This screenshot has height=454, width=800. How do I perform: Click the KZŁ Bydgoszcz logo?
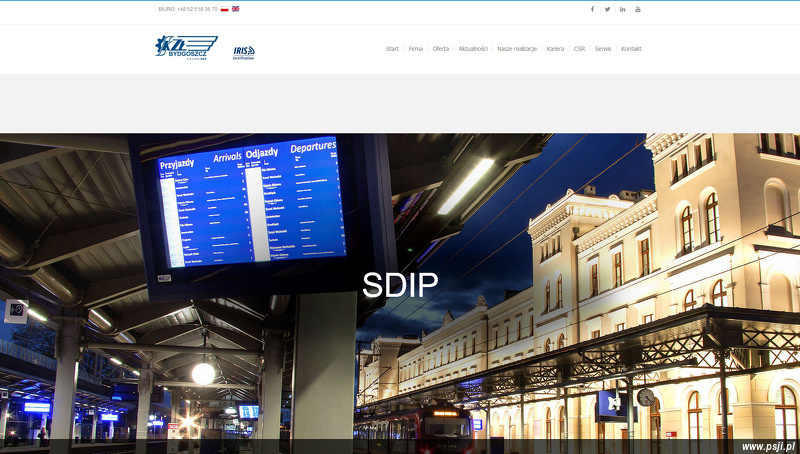186,47
